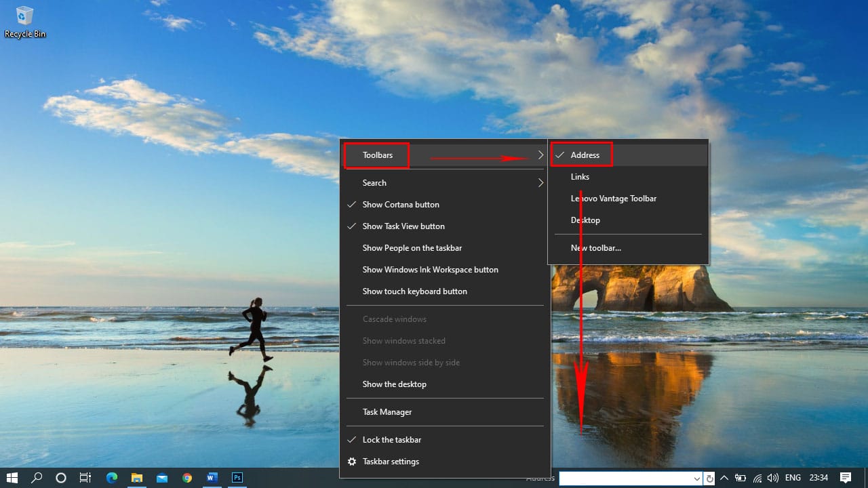Open Google Chrome from the taskbar
868x488 pixels.
(187, 478)
